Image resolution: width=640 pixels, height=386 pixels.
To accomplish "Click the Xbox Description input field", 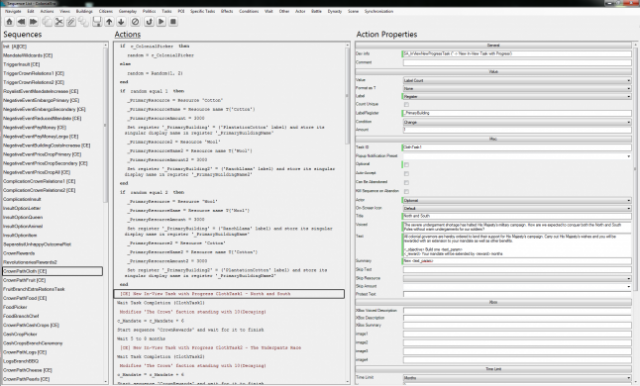I will 517,318.
